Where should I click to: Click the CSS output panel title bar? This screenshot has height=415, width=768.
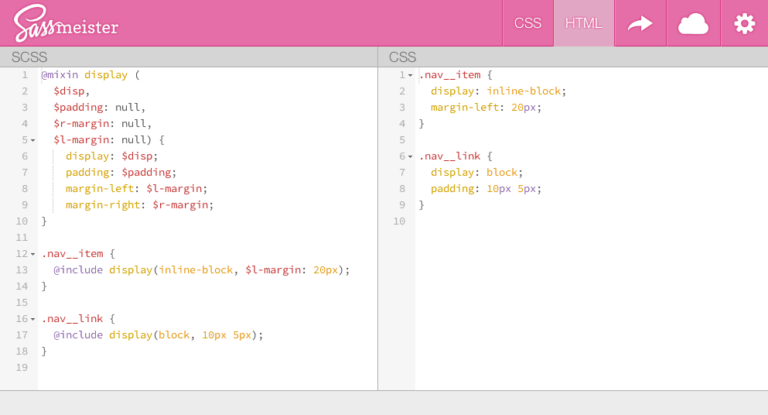click(x=573, y=57)
